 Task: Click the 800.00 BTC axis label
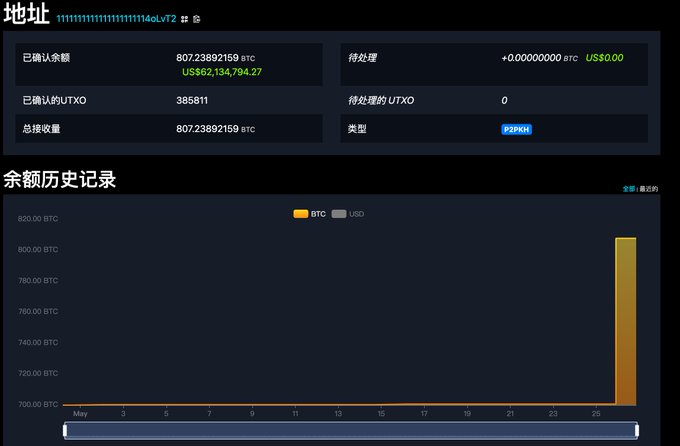pos(38,249)
